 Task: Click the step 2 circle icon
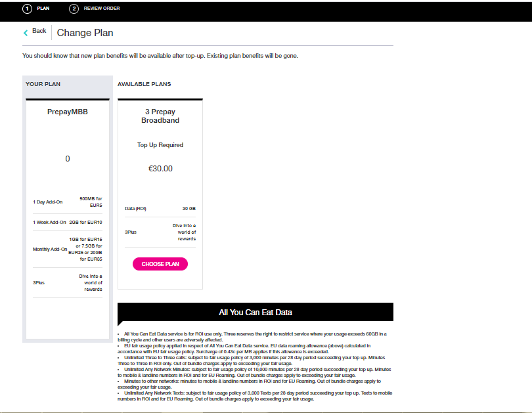pyautogui.click(x=74, y=9)
